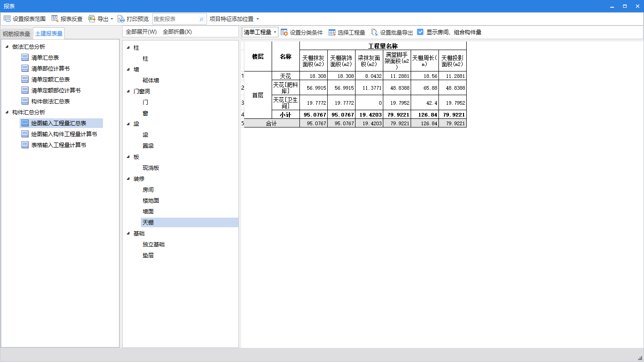Click report icon beside 清单汇总表

point(25,57)
